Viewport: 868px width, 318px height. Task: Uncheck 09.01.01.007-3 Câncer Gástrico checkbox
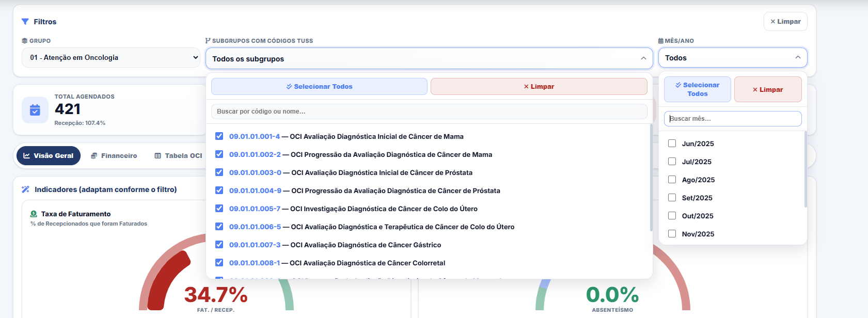(219, 245)
